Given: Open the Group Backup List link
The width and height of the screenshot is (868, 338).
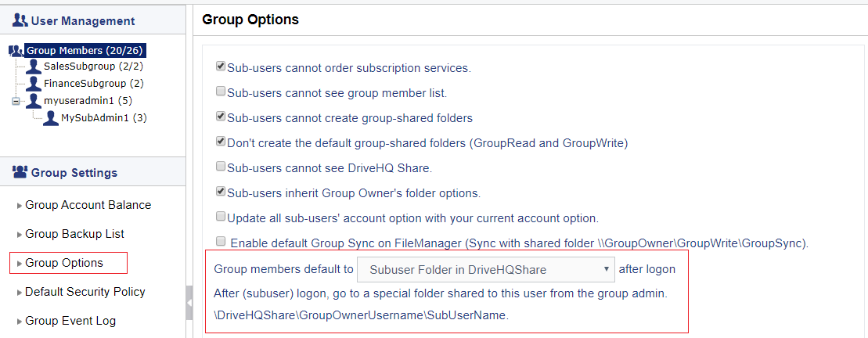Looking at the screenshot, I should tap(74, 234).
